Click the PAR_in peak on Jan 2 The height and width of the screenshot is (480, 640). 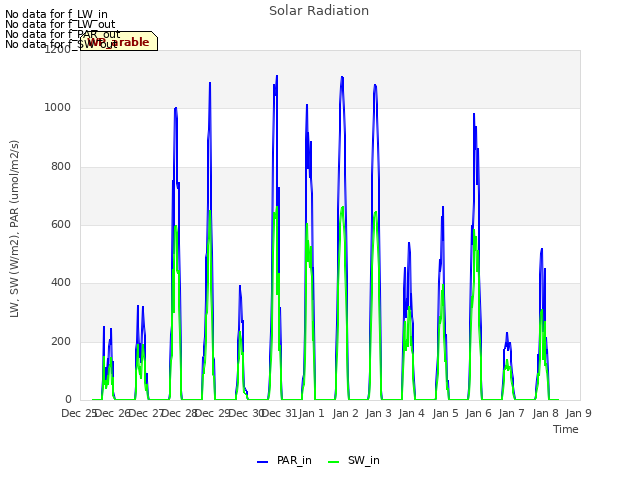[342, 77]
